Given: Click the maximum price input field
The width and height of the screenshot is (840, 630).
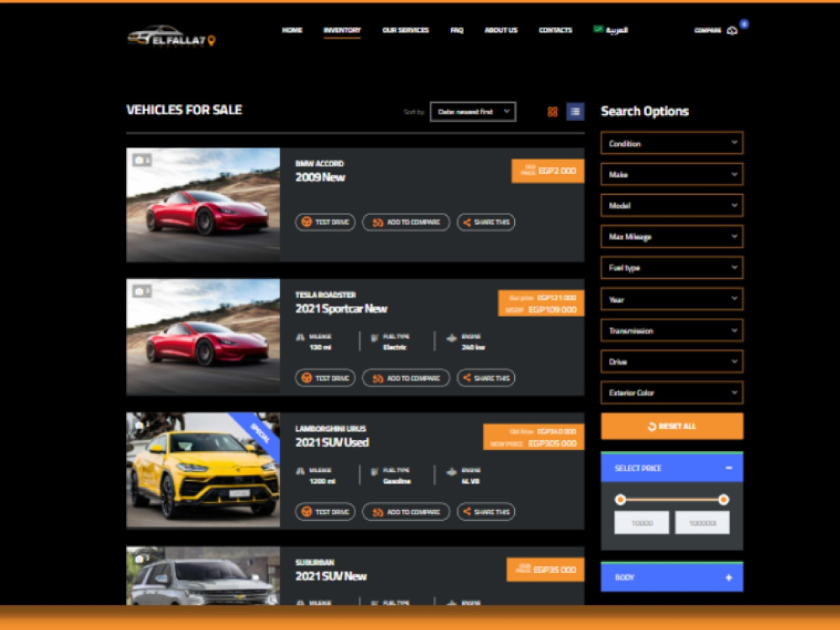Looking at the screenshot, I should (x=702, y=522).
